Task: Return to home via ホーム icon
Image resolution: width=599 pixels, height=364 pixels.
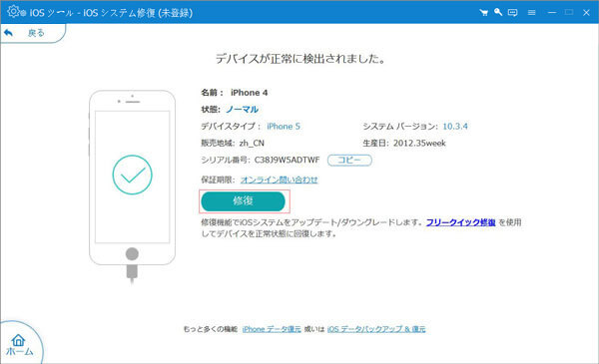Action: coord(19,345)
